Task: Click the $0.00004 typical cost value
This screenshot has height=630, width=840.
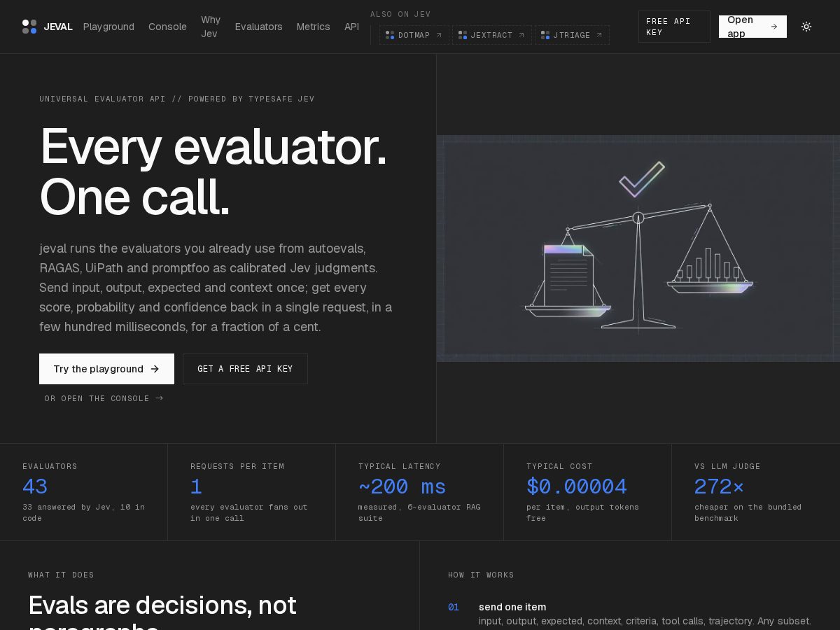Action: click(x=577, y=486)
